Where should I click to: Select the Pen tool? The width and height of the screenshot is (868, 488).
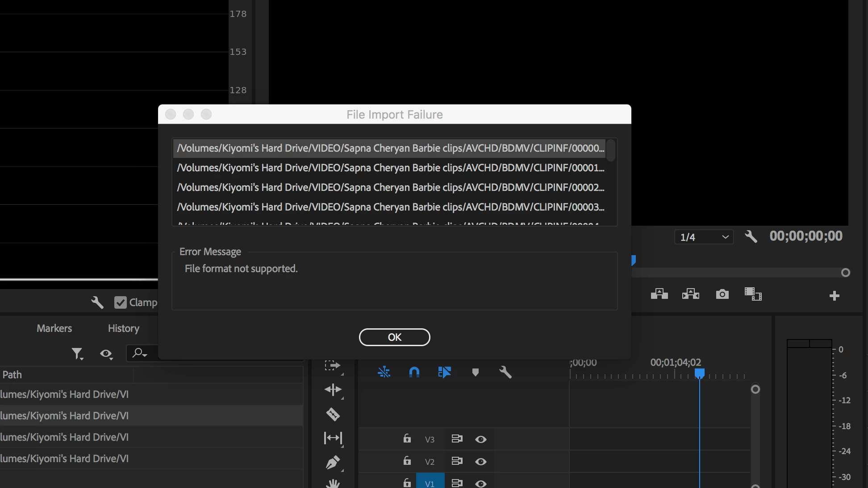(x=333, y=462)
